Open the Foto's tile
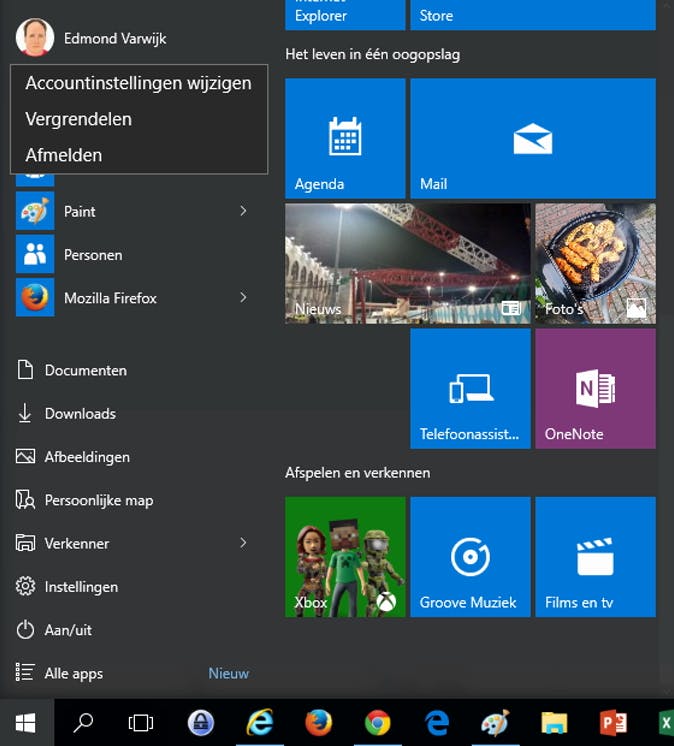This screenshot has width=674, height=746. (596, 264)
